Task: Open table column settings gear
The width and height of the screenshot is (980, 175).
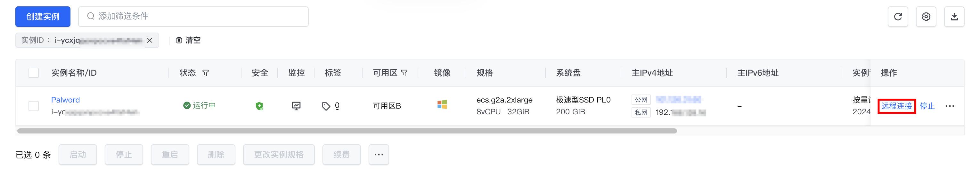Action: (x=926, y=17)
